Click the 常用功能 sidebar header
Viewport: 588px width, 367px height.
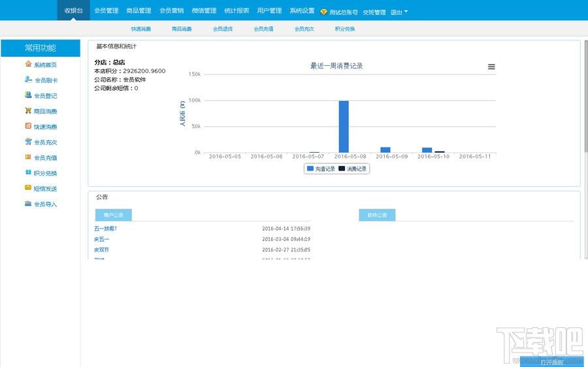click(41, 48)
